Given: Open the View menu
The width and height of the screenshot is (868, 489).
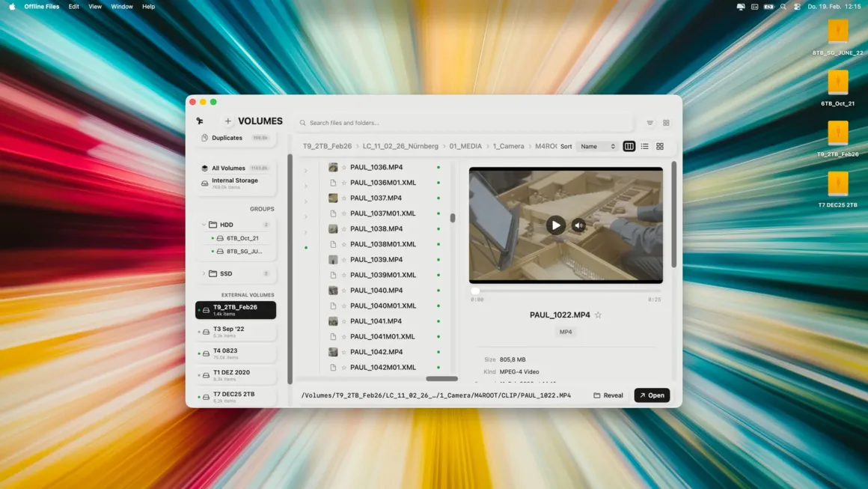Looking at the screenshot, I should (94, 6).
